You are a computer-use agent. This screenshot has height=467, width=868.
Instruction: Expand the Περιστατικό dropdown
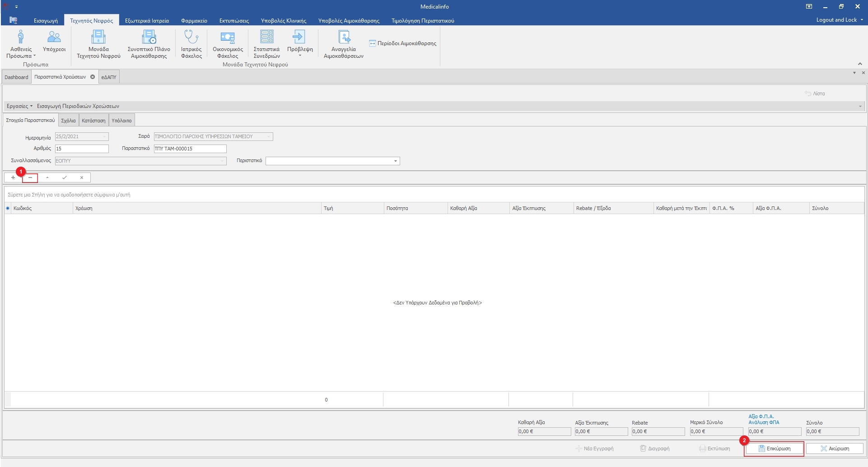[395, 161]
